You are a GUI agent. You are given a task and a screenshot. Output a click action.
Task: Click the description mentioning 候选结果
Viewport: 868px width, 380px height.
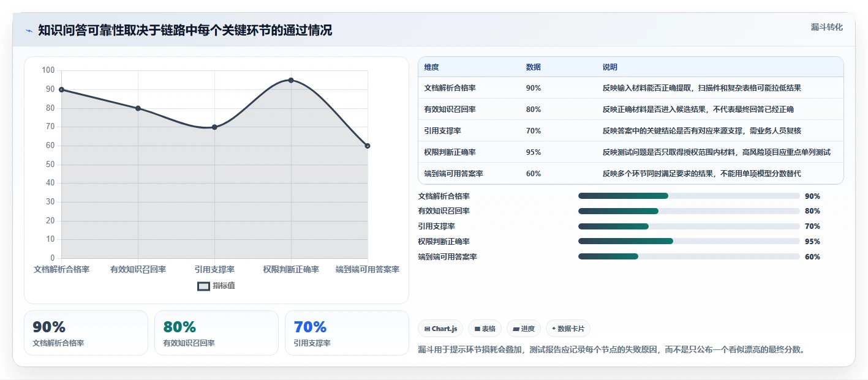[698, 110]
